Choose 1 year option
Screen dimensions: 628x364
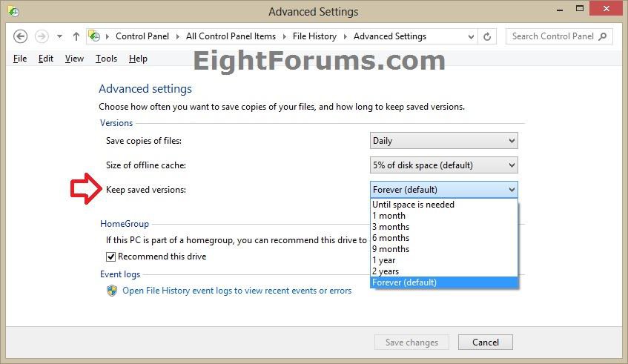point(444,260)
